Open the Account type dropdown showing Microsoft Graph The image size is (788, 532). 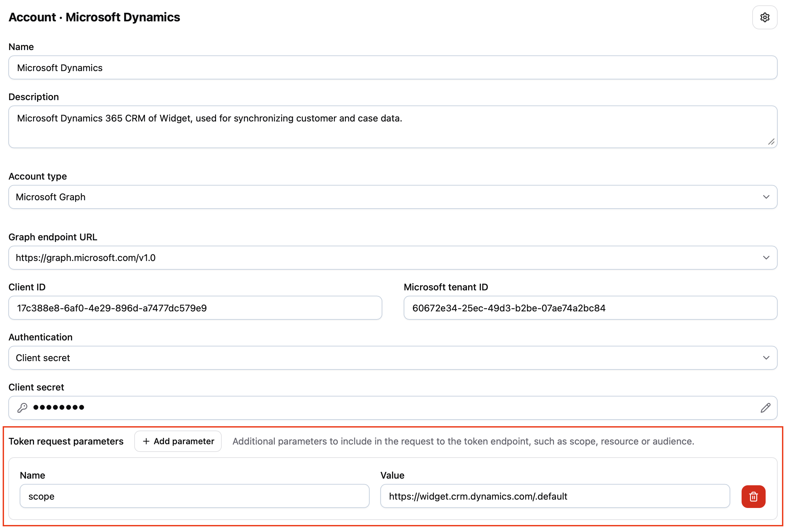click(x=393, y=197)
